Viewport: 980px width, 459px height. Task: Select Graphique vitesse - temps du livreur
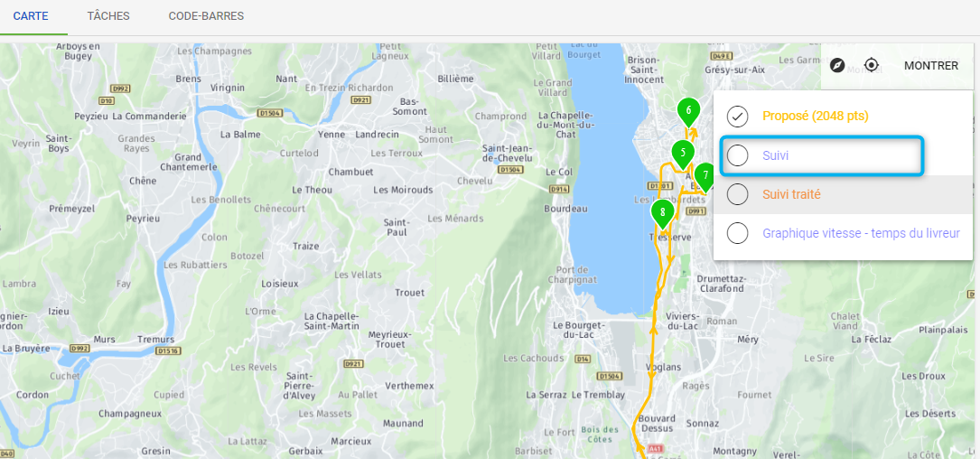862,234
